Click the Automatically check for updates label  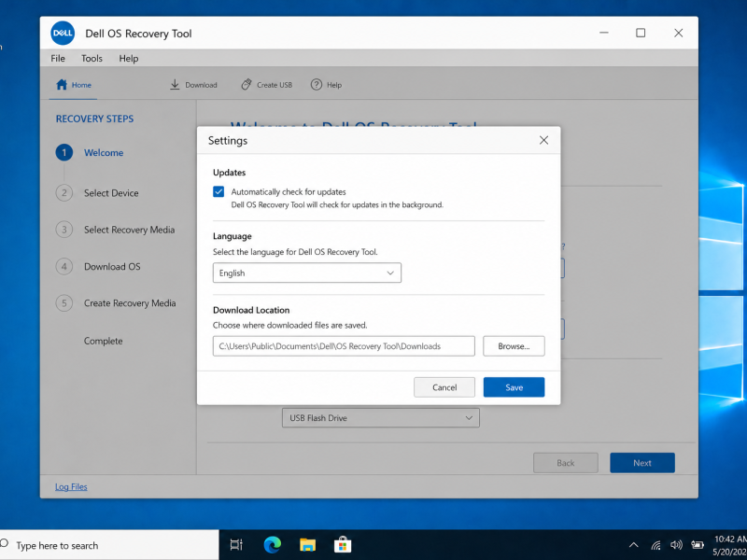pyautogui.click(x=289, y=192)
